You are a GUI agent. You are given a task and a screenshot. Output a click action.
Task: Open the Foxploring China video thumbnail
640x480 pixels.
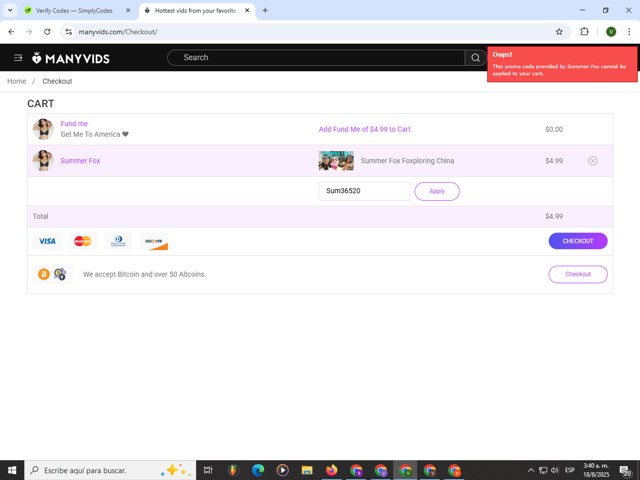(336, 160)
